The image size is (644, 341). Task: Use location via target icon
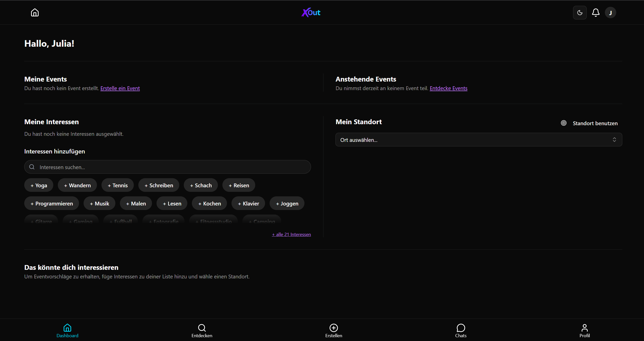(563, 123)
